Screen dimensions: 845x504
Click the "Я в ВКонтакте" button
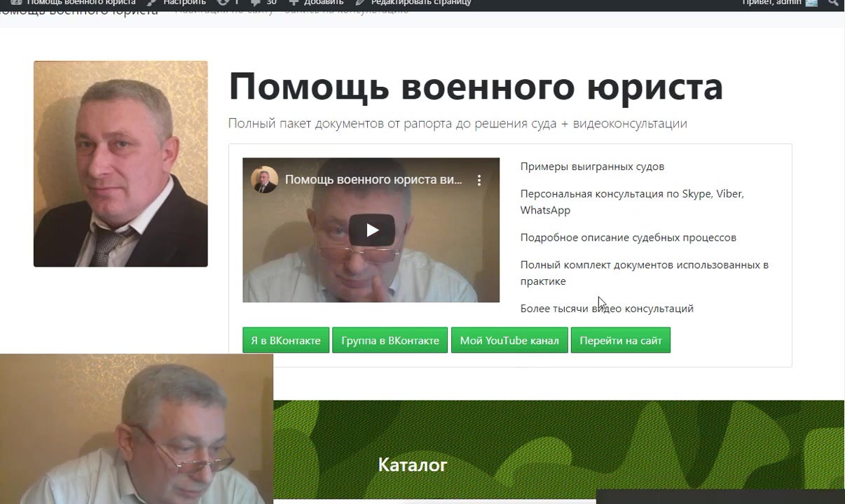coord(286,340)
